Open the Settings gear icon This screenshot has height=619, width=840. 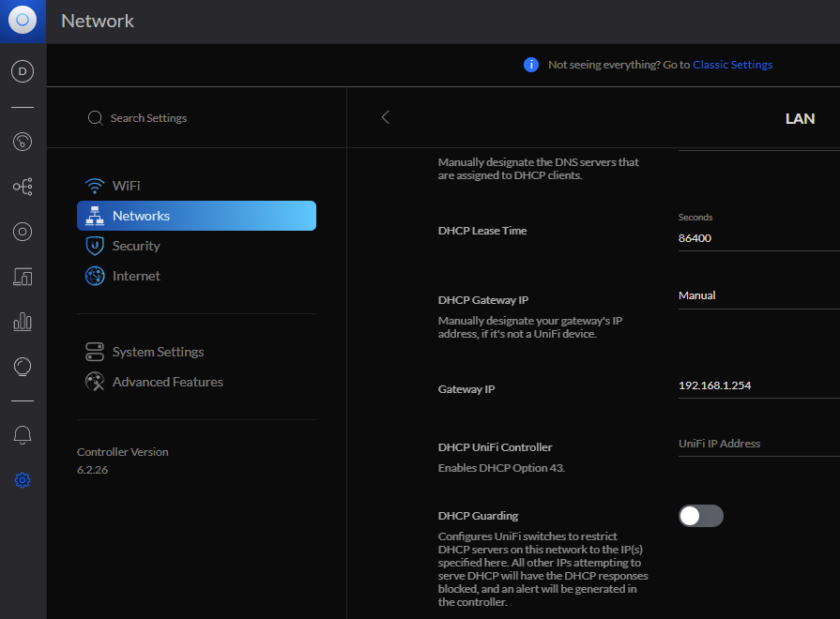click(23, 480)
